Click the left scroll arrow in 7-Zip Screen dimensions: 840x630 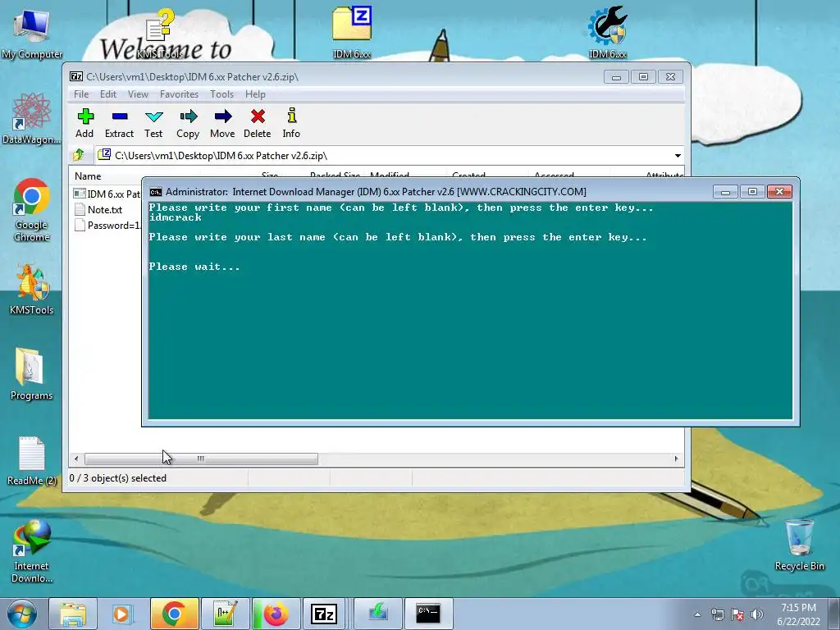76,459
